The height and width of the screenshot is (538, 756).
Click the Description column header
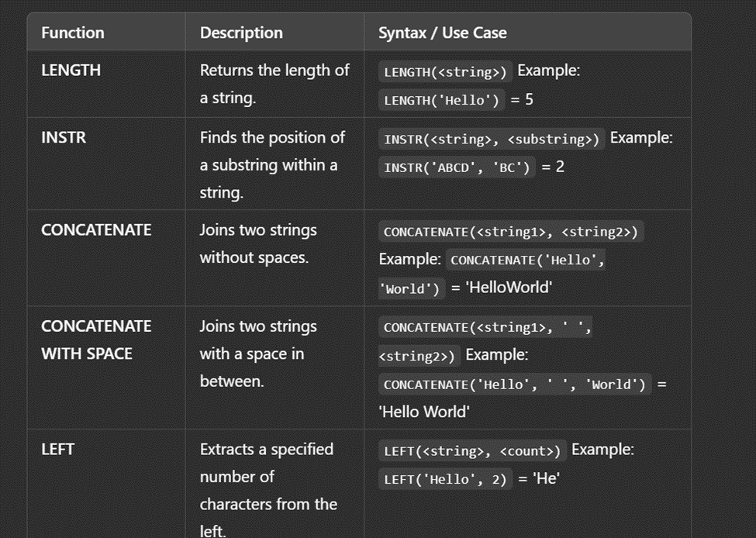(x=241, y=33)
